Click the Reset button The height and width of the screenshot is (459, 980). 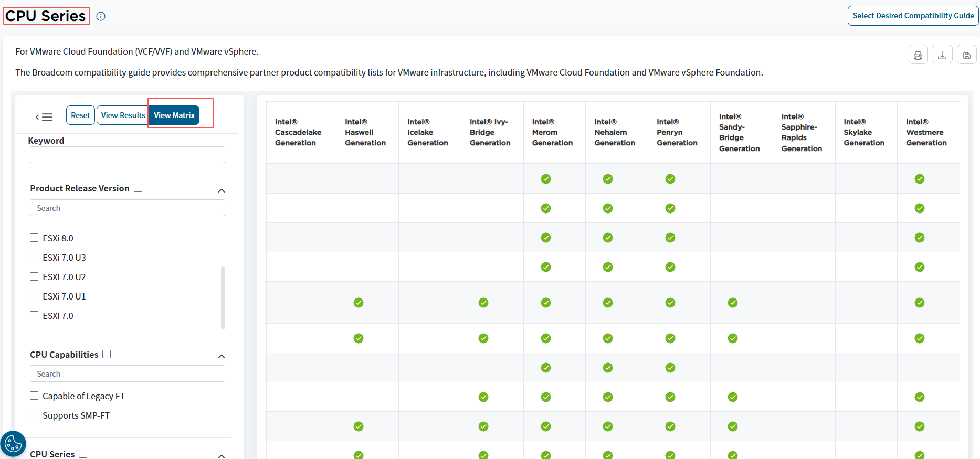pyautogui.click(x=80, y=115)
